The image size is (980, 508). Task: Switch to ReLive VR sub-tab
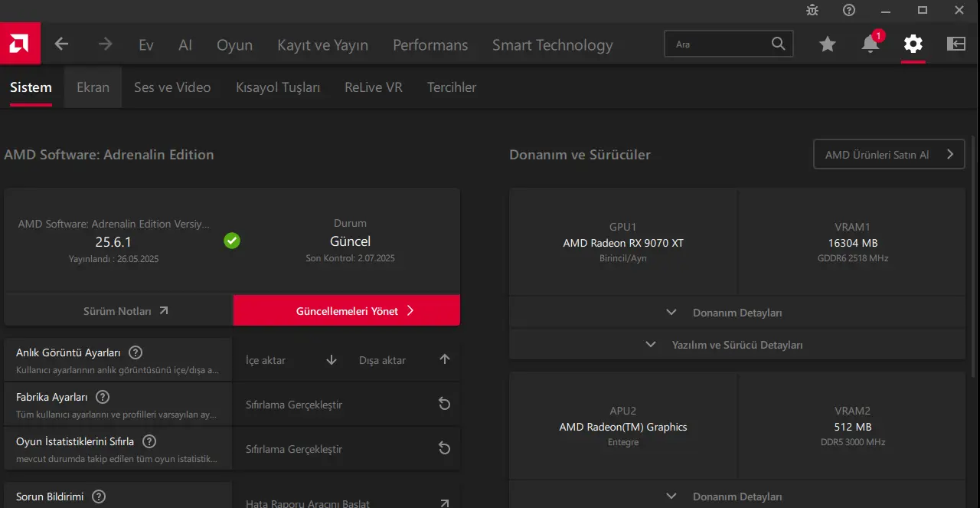(374, 87)
